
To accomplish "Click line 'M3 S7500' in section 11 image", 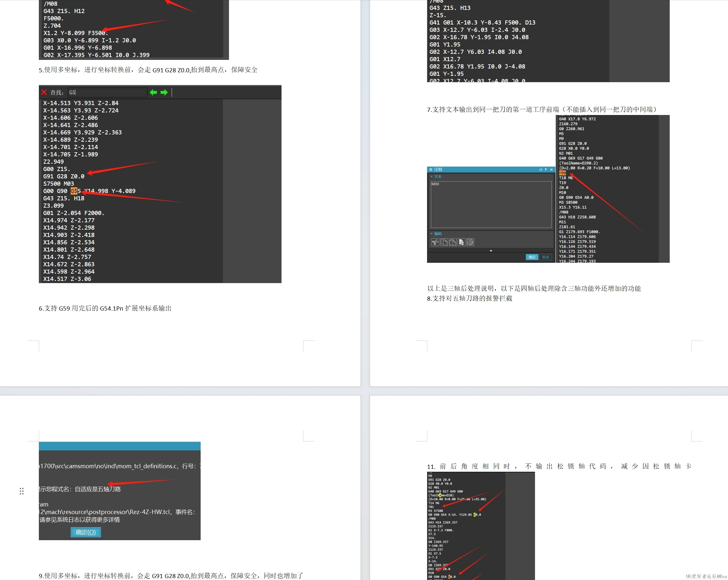I will (436, 511).
